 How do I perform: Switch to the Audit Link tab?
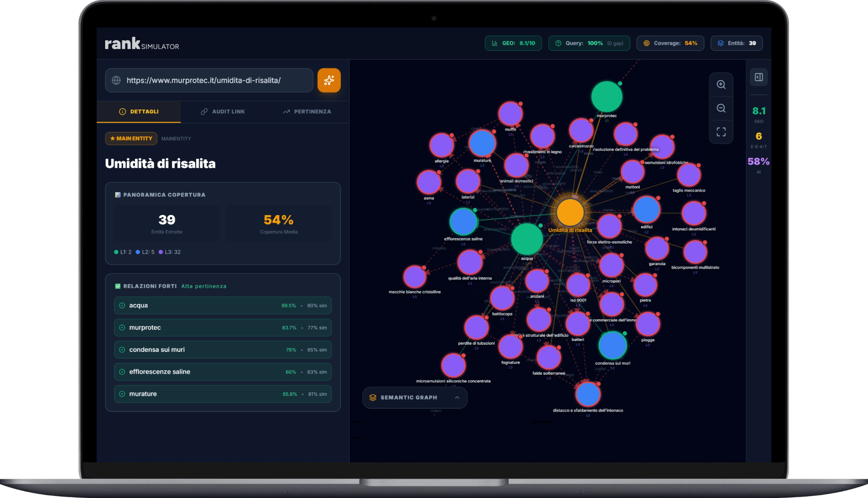pos(223,112)
